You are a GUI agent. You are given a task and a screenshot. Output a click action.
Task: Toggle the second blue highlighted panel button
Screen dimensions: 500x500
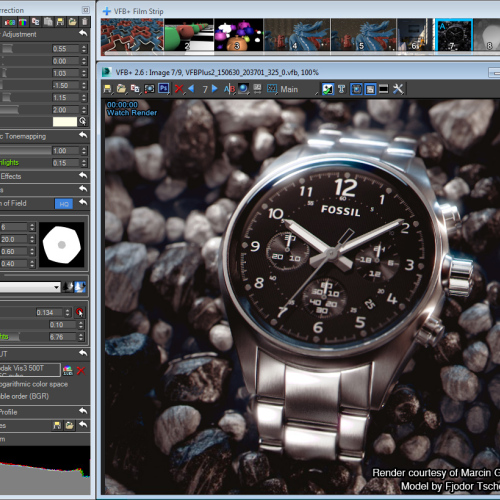pos(370,89)
